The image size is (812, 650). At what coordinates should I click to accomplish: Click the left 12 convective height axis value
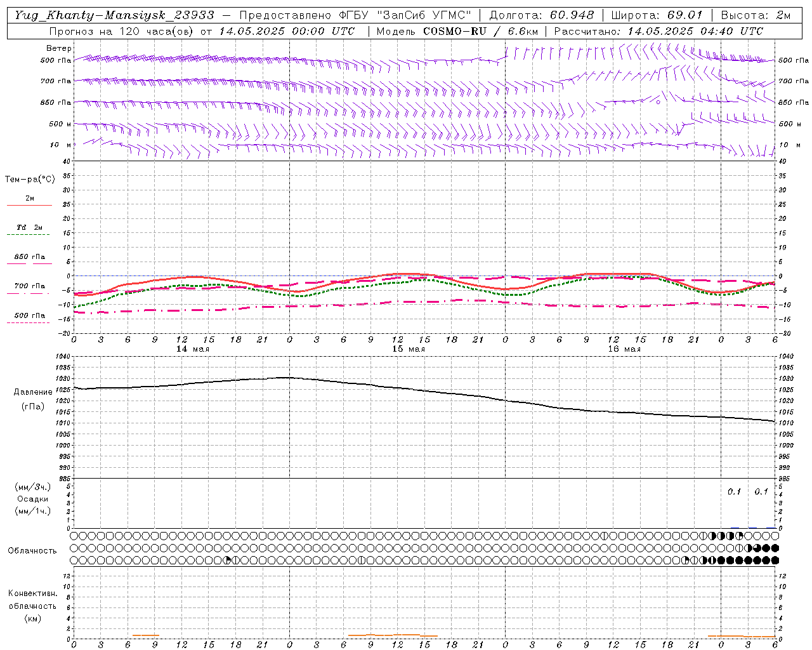(x=66, y=576)
